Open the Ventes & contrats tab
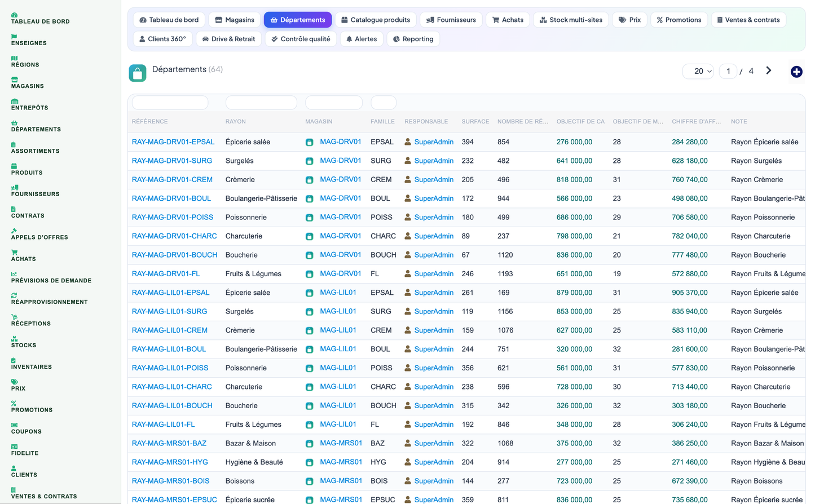The image size is (815, 504). [x=748, y=20]
